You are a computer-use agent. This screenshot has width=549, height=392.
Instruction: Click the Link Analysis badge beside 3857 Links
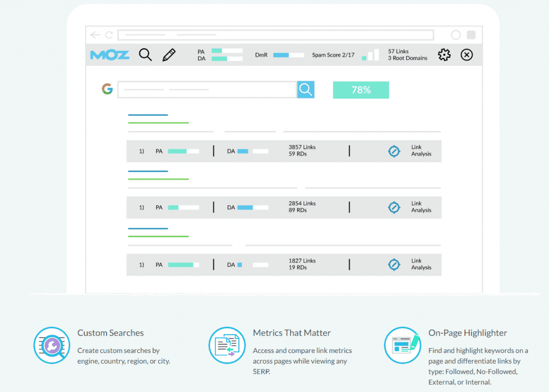click(394, 151)
